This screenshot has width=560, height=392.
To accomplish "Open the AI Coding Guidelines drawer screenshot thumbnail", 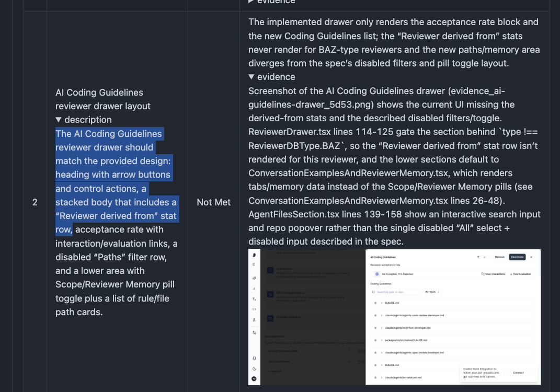I will click(394, 317).
